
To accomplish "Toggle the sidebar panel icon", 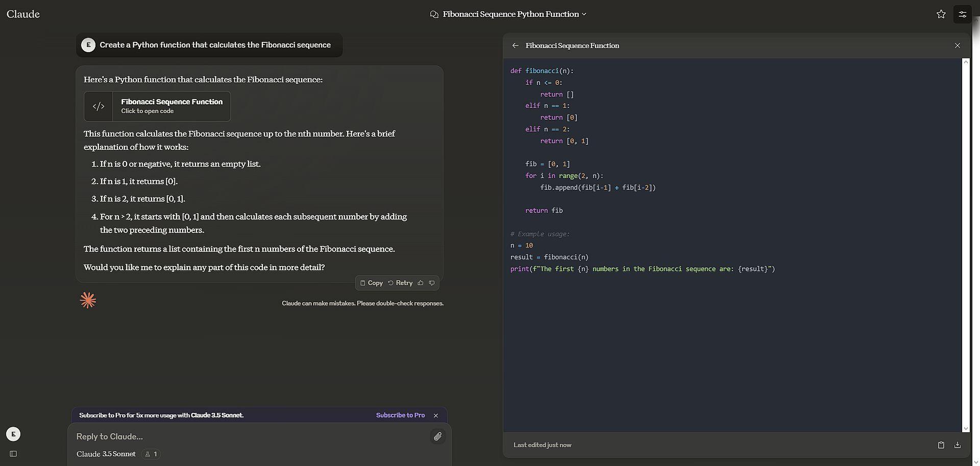I will (x=13, y=454).
